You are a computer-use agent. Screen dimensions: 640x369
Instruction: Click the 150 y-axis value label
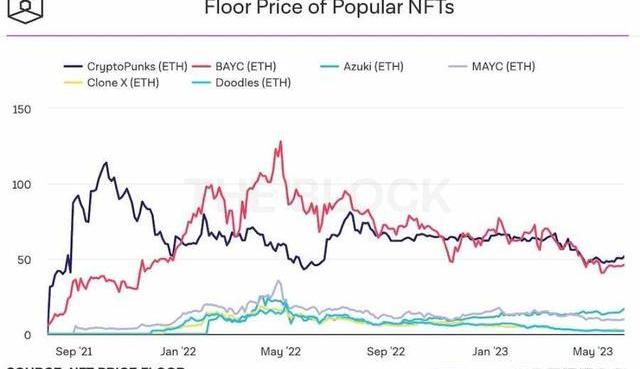[22, 109]
